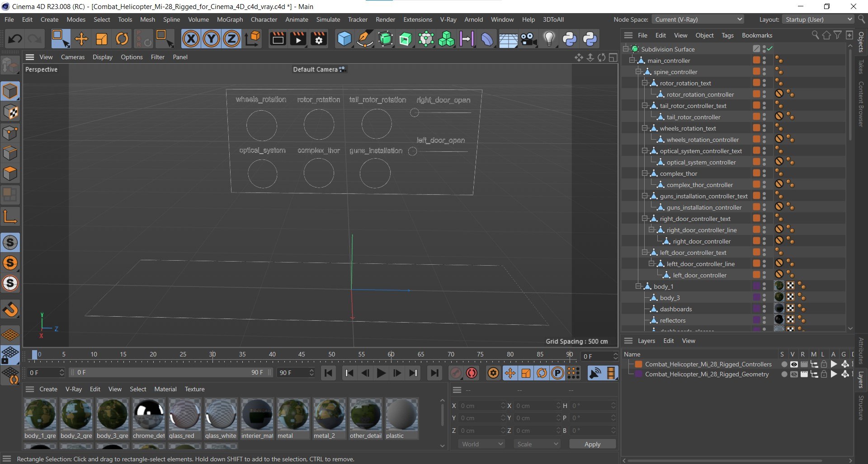Image resolution: width=868 pixels, height=464 pixels.
Task: Select the Move tool
Action: [x=81, y=39]
